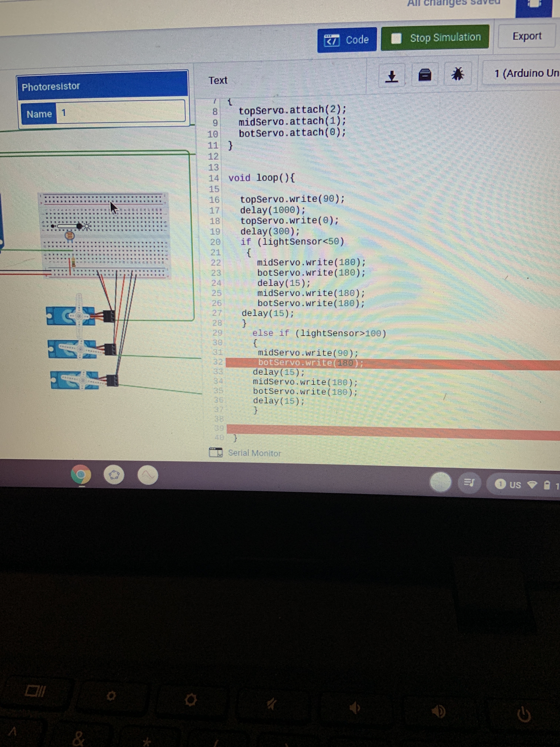Image resolution: width=560 pixels, height=747 pixels.
Task: Click the circular launcher button in tray
Action: (x=440, y=482)
